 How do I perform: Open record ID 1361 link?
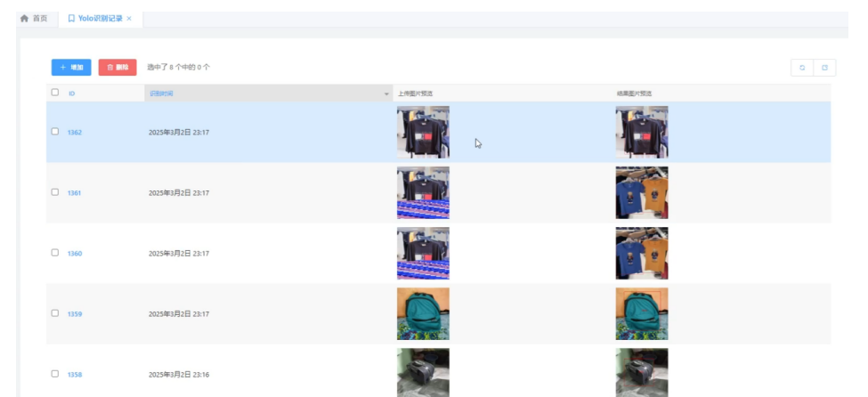(x=74, y=193)
